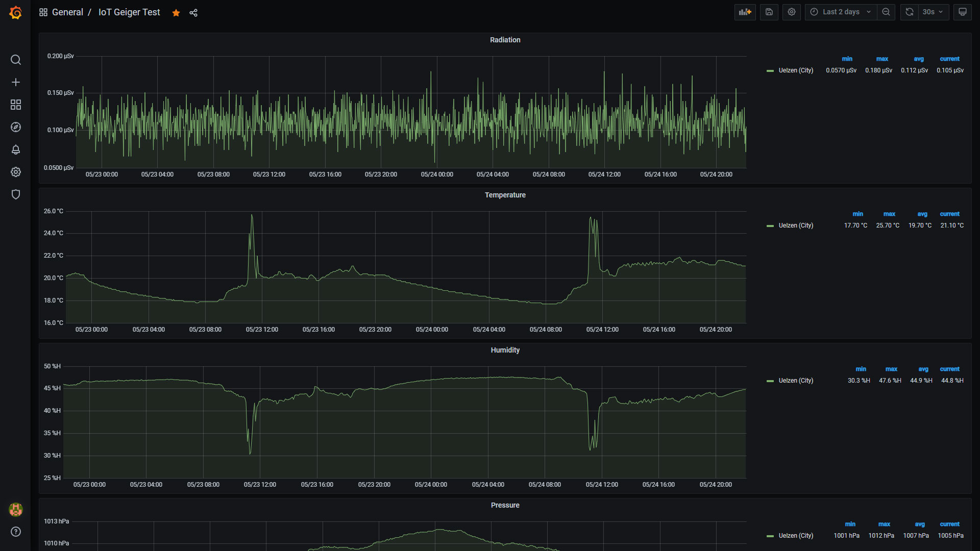Open the Last 2 days time picker
The image size is (980, 551).
pyautogui.click(x=841, y=12)
